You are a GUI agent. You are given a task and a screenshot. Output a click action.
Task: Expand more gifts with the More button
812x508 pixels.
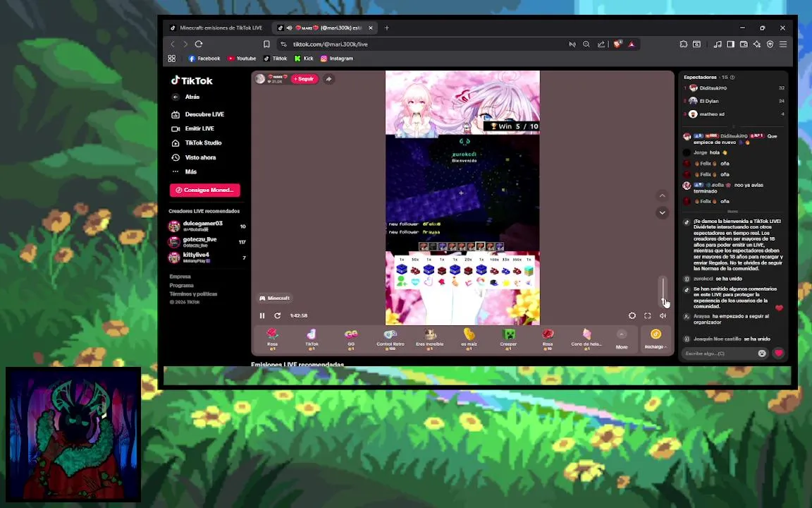click(x=622, y=339)
